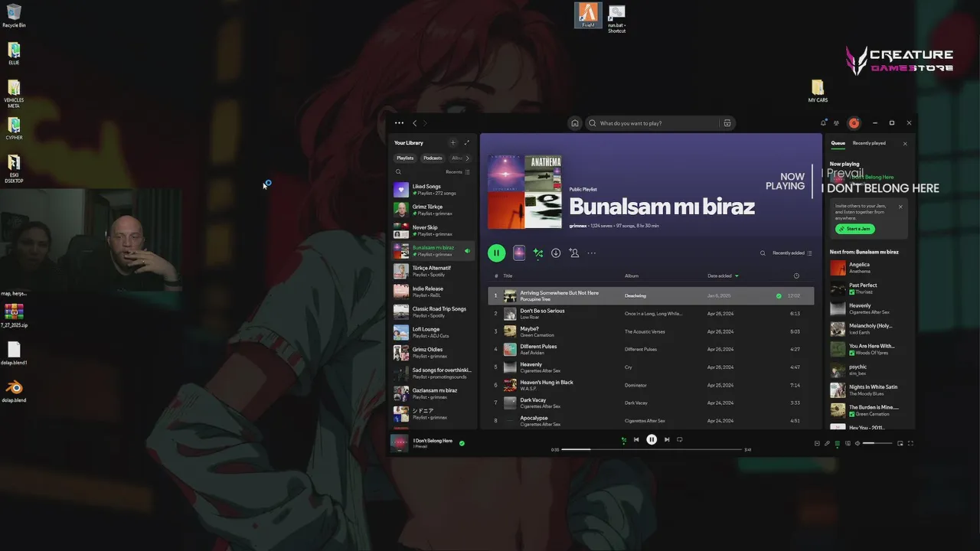This screenshot has height=551, width=980.
Task: Open the Lofi Lounge playlist
Action: pyautogui.click(x=433, y=332)
